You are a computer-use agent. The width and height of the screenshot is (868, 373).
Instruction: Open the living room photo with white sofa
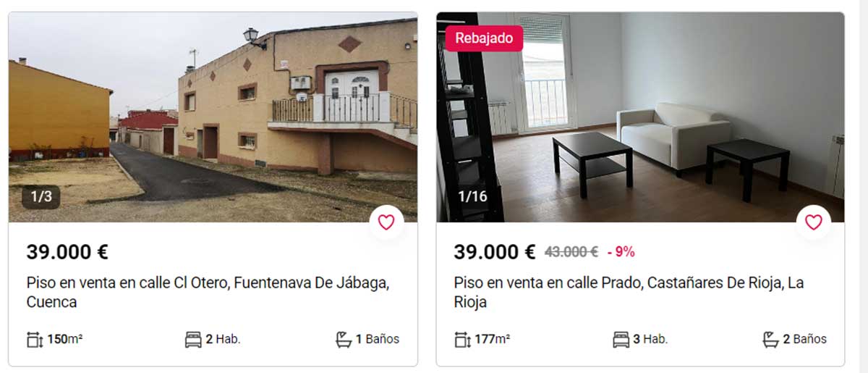[x=640, y=117]
